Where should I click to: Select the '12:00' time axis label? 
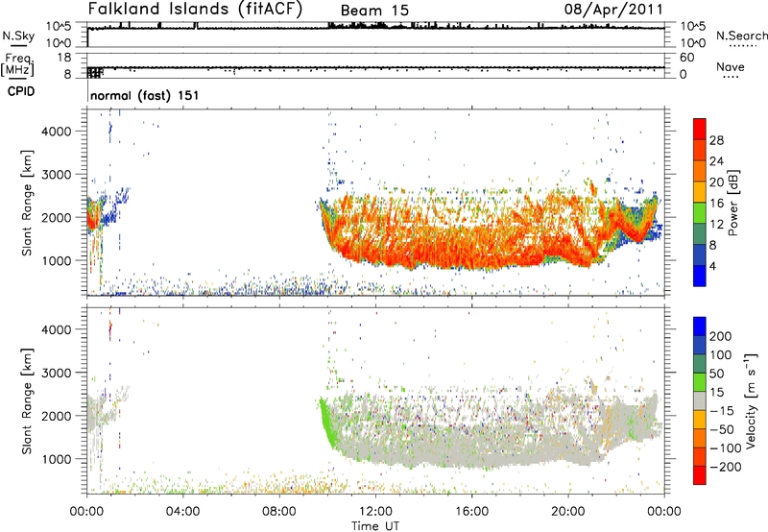(375, 512)
